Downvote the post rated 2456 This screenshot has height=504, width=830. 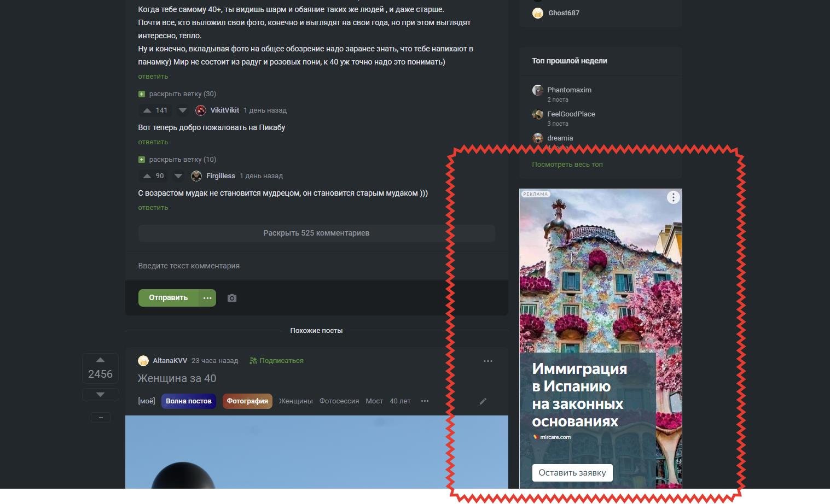[x=100, y=394]
